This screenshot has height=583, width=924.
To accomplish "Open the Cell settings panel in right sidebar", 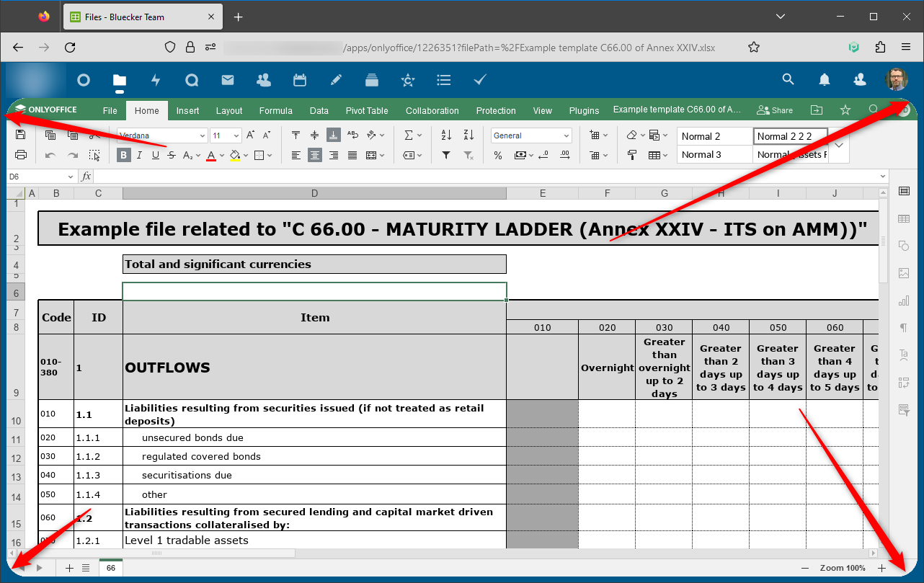I will (x=904, y=191).
